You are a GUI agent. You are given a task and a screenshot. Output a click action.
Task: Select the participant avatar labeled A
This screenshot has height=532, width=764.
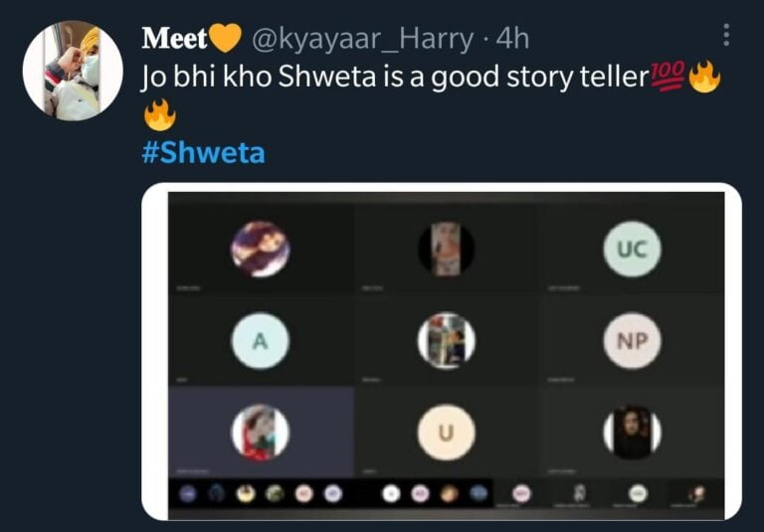pos(261,342)
